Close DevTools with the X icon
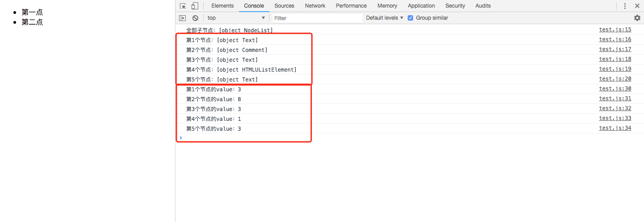Image resolution: width=644 pixels, height=222 pixels. [637, 6]
